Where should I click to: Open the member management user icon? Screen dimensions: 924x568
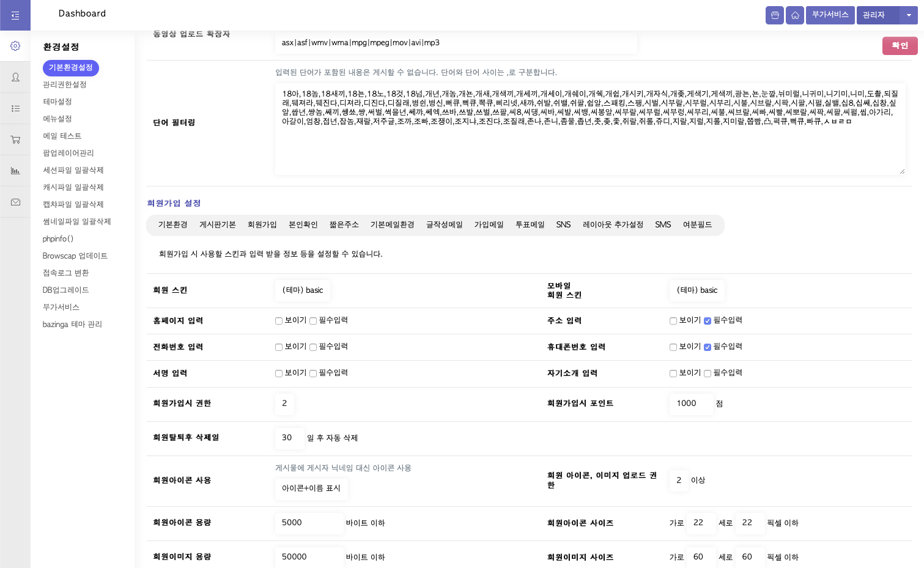15,77
